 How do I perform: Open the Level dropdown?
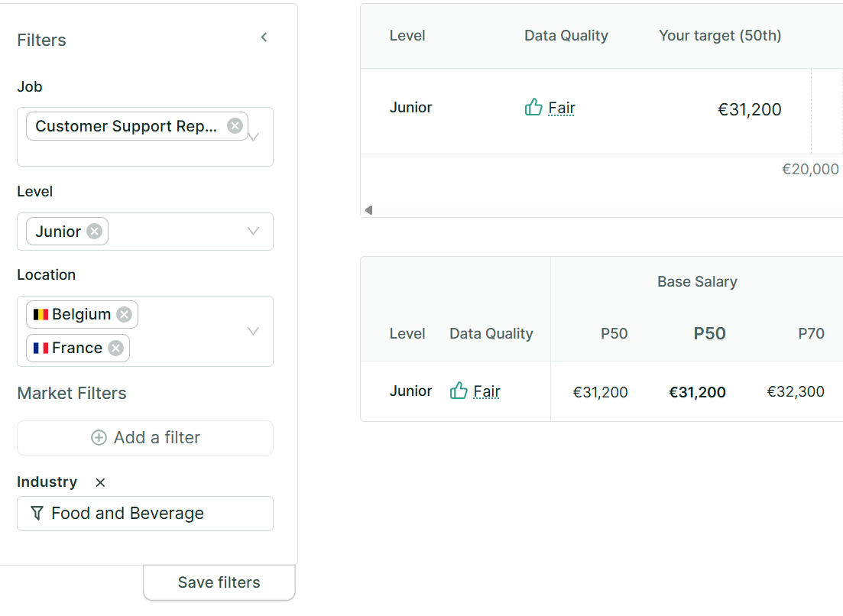[x=253, y=231]
